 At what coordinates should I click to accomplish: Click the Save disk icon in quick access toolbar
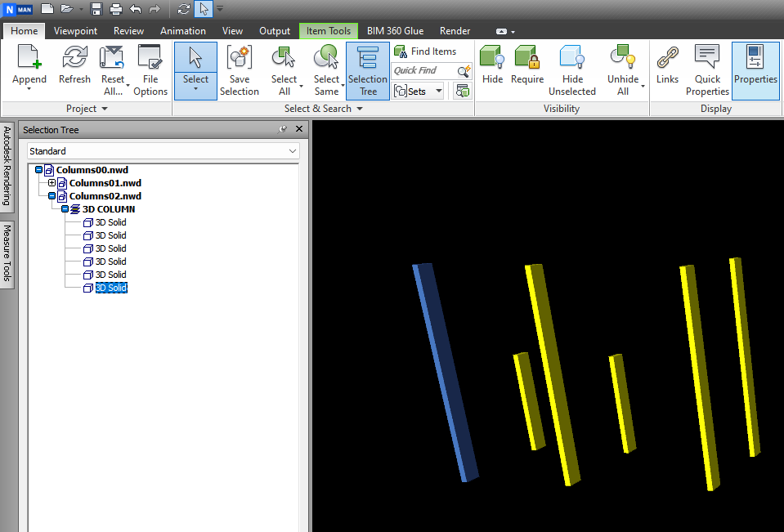pos(96,8)
